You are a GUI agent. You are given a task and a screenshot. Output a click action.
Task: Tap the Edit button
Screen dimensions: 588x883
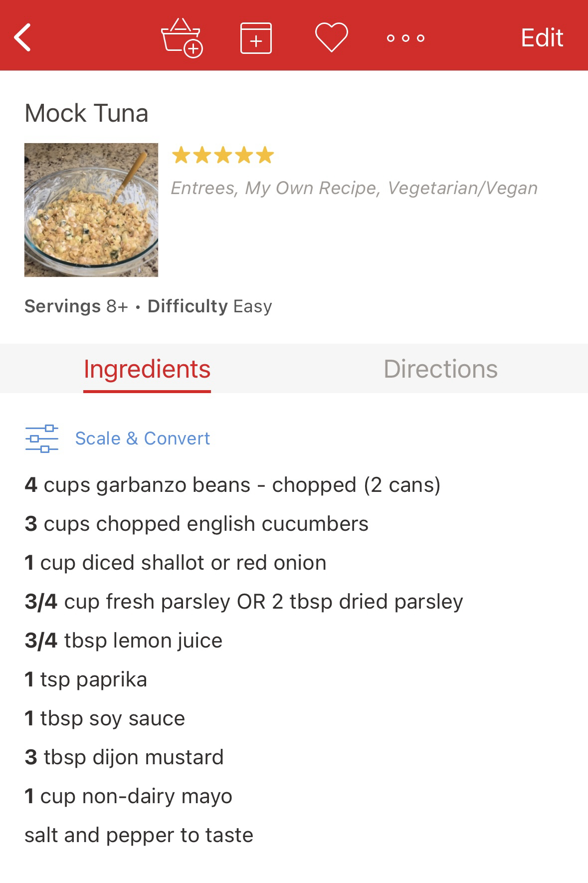pyautogui.click(x=542, y=38)
